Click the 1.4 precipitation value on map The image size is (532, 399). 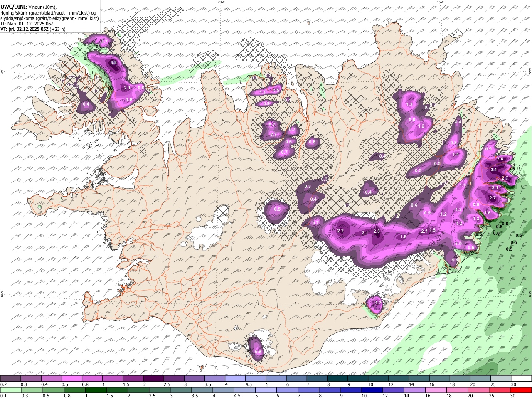455,154
